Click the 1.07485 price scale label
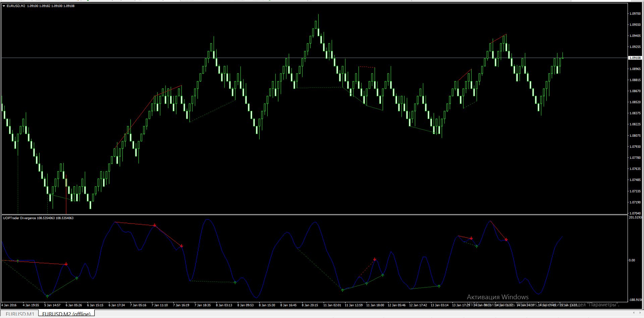The image size is (644, 318). [635, 180]
